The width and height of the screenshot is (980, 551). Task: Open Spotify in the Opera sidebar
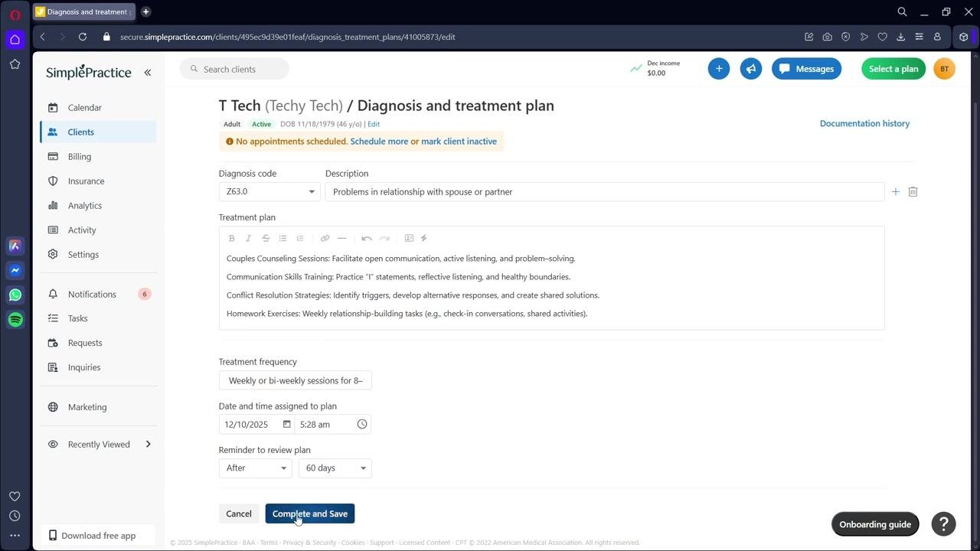[x=15, y=319]
